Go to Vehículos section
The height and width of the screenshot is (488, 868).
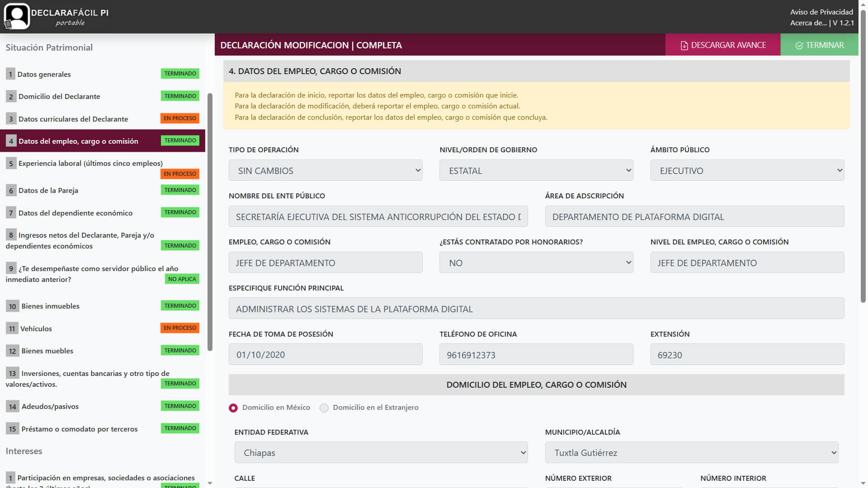[x=103, y=328]
